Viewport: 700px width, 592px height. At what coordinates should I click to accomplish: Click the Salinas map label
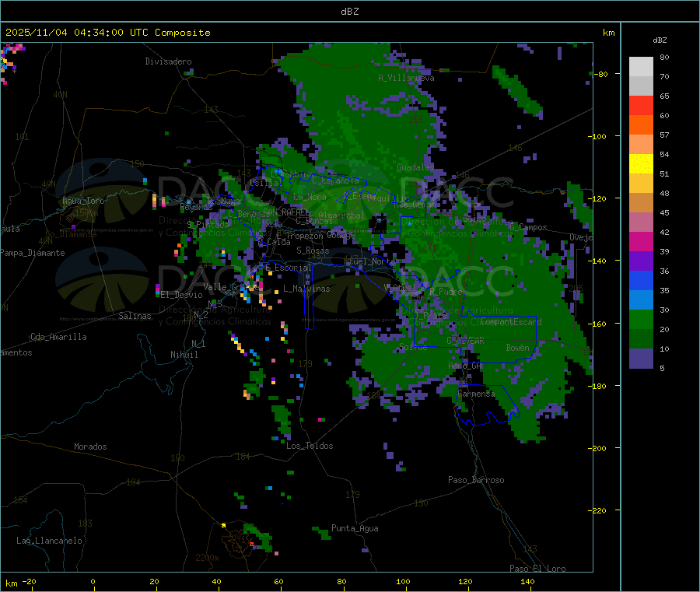tap(135, 316)
